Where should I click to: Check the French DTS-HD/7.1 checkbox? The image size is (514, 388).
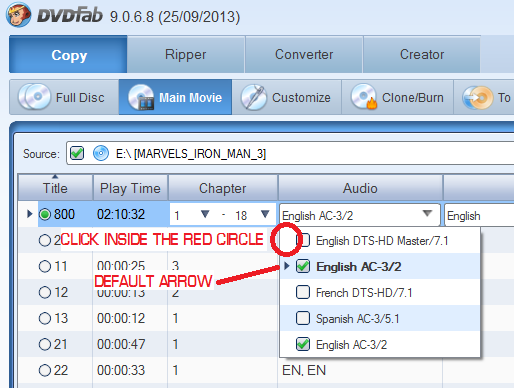click(x=303, y=292)
